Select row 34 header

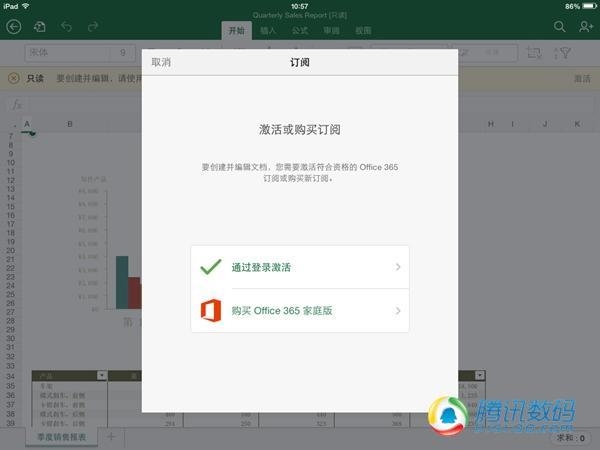pyautogui.click(x=11, y=376)
